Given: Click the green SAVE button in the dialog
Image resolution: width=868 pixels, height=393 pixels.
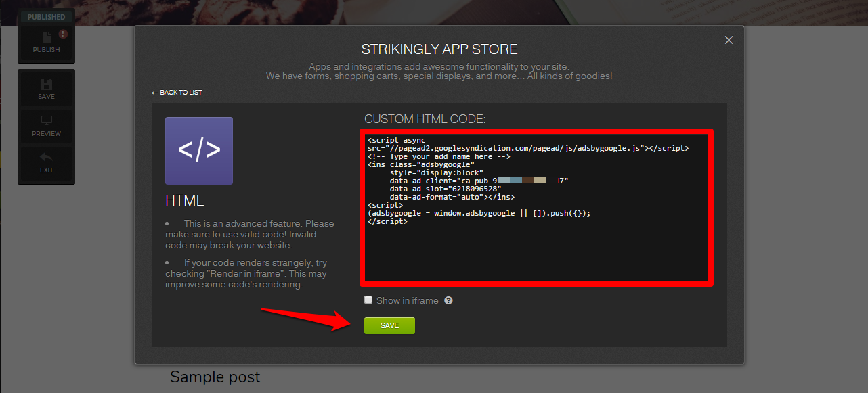Looking at the screenshot, I should click(389, 325).
